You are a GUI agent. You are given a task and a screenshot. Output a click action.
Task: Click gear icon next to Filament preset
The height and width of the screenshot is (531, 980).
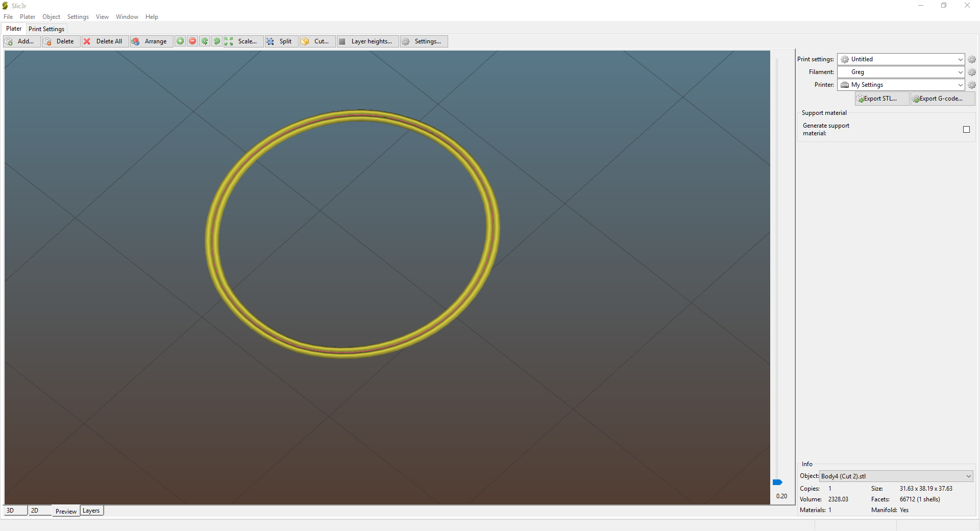tap(972, 73)
